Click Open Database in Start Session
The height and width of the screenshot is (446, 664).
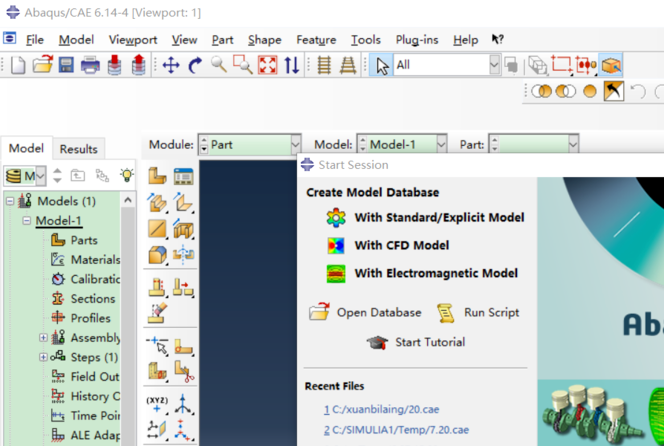[x=378, y=312]
